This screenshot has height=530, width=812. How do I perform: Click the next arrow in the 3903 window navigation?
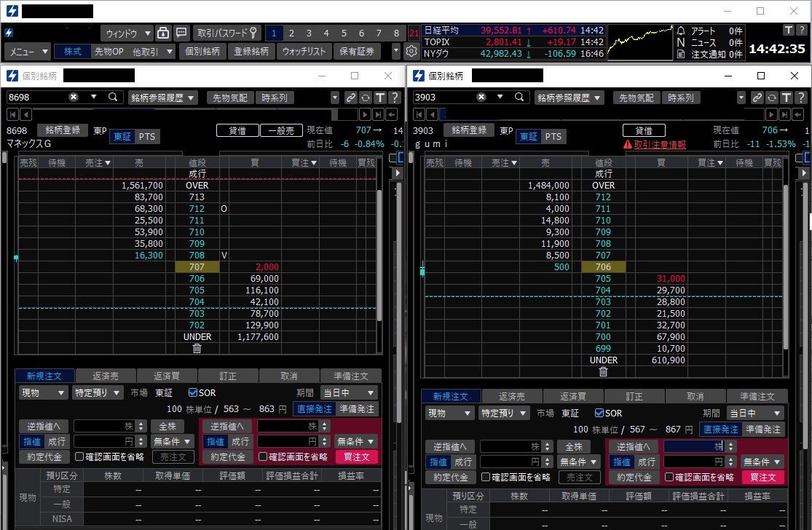point(772,114)
